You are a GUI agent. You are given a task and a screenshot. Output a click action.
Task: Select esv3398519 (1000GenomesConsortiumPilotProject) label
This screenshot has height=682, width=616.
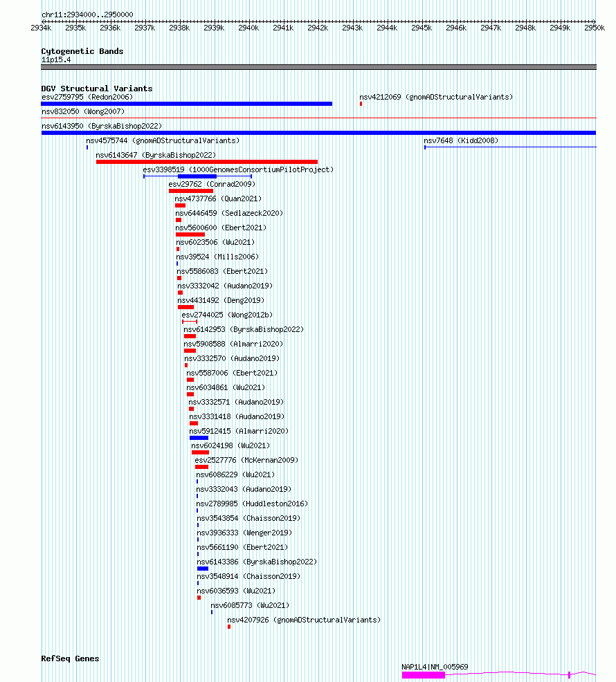click(x=238, y=169)
